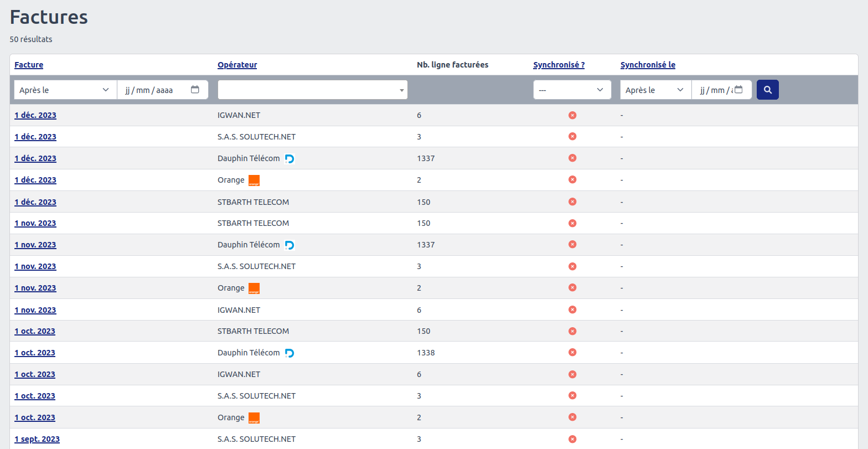The image size is (868, 449).
Task: Open the Opérateur filter combo box
Action: (x=312, y=90)
